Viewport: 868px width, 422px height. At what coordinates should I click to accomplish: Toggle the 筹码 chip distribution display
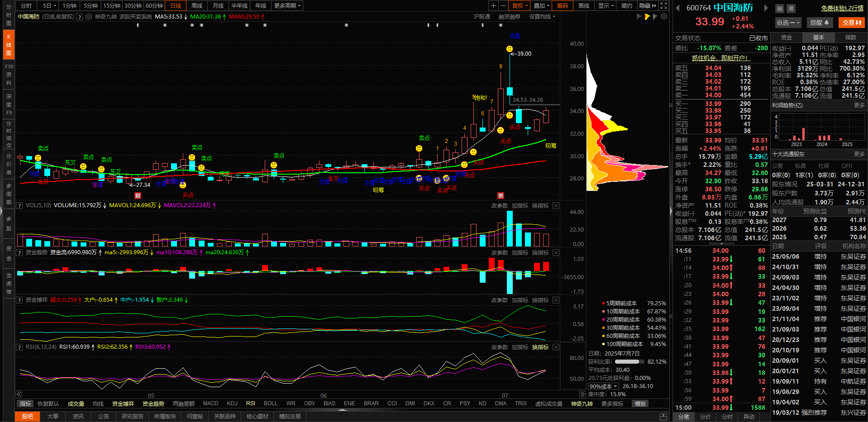point(563,6)
